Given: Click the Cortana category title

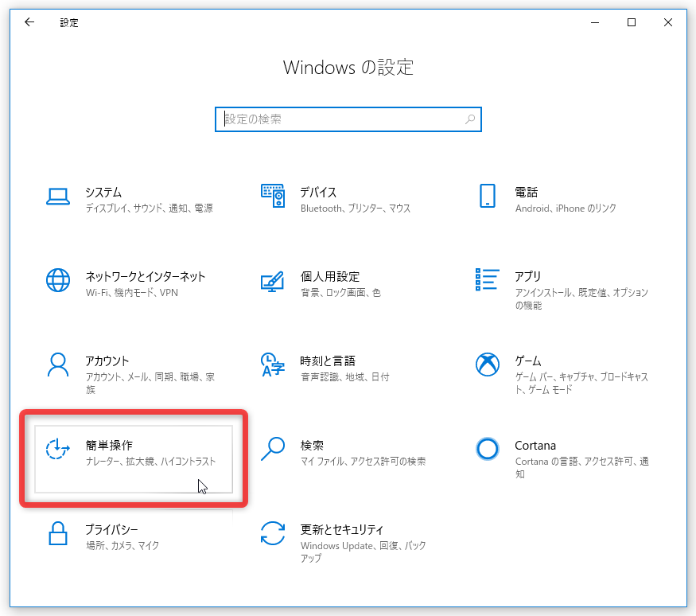Looking at the screenshot, I should (535, 446).
